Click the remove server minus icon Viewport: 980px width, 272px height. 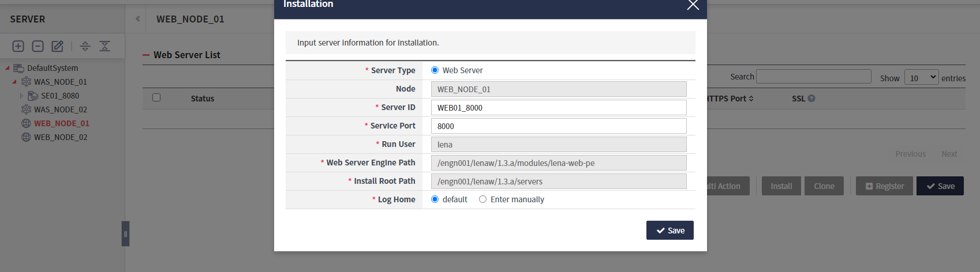pyautogui.click(x=38, y=46)
